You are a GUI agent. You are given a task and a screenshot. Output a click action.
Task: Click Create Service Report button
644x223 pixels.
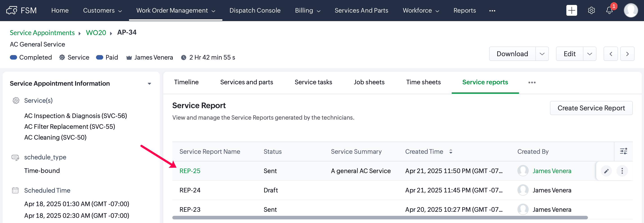coord(591,108)
